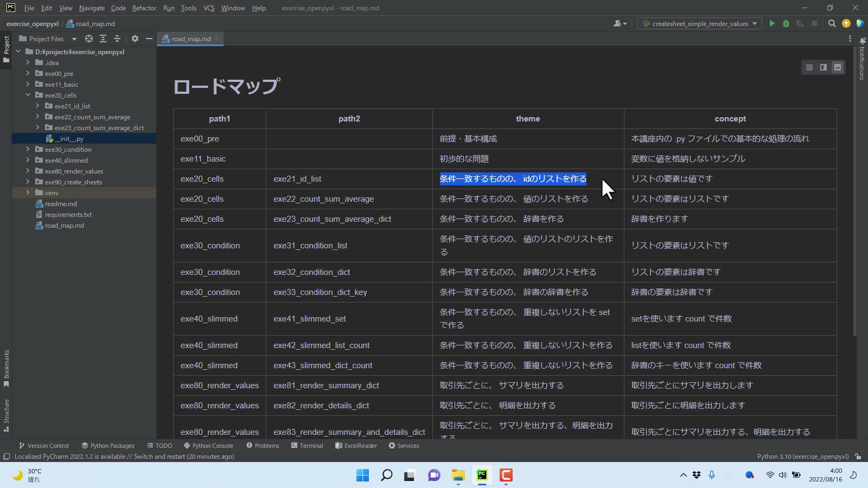Collapse the exe20_cells folder
Screen dimensions: 868x488
click(x=28, y=95)
